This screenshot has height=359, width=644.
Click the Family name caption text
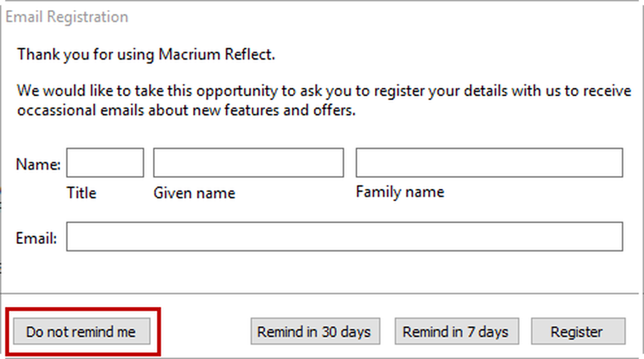click(x=399, y=192)
